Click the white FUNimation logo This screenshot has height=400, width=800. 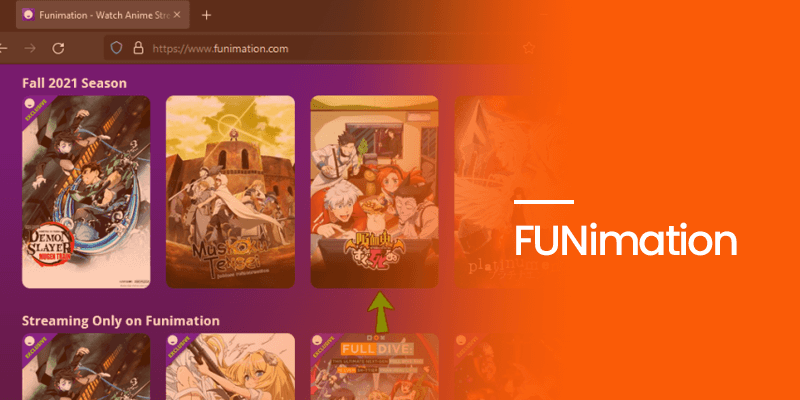point(626,241)
